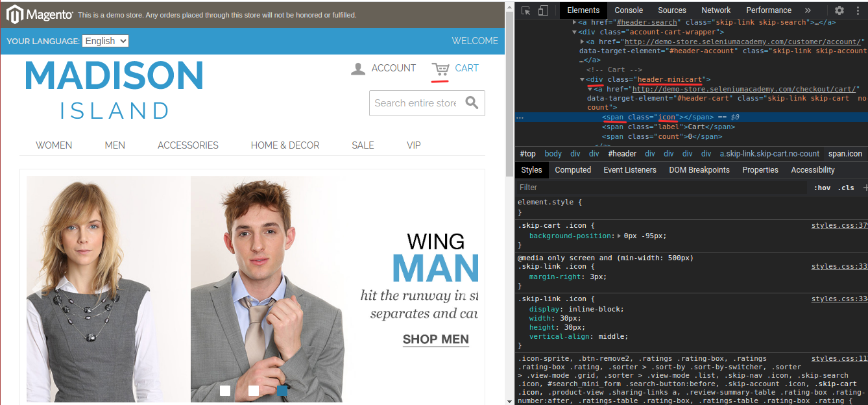Open the Event Listeners tab
Viewport: 868px width, 405px height.
[x=630, y=170]
